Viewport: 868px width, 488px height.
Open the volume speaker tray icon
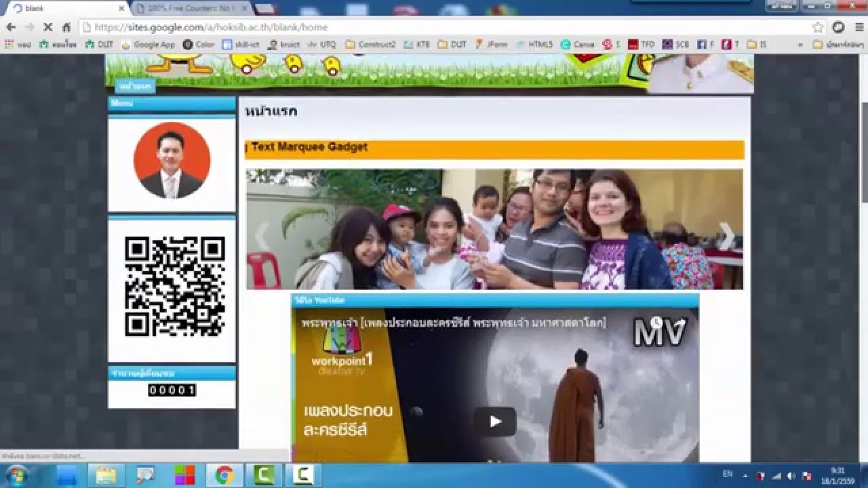791,476
